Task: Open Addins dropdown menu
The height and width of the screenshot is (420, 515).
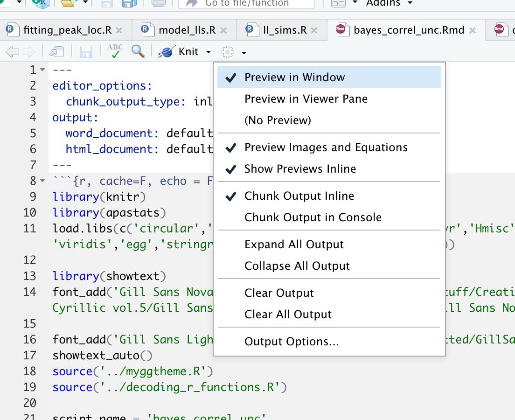Action: [x=389, y=3]
